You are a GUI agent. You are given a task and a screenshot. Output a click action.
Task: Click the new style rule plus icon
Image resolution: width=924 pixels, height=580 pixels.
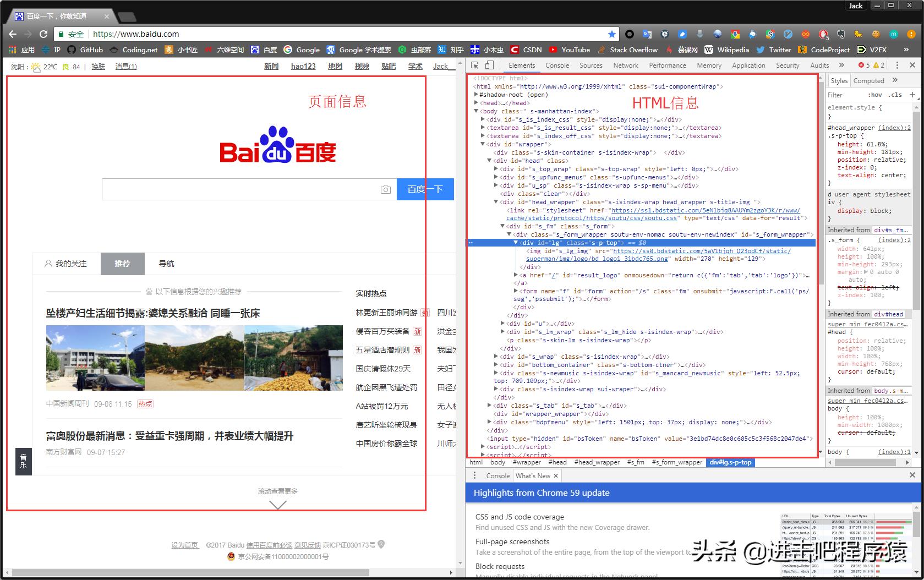912,95
